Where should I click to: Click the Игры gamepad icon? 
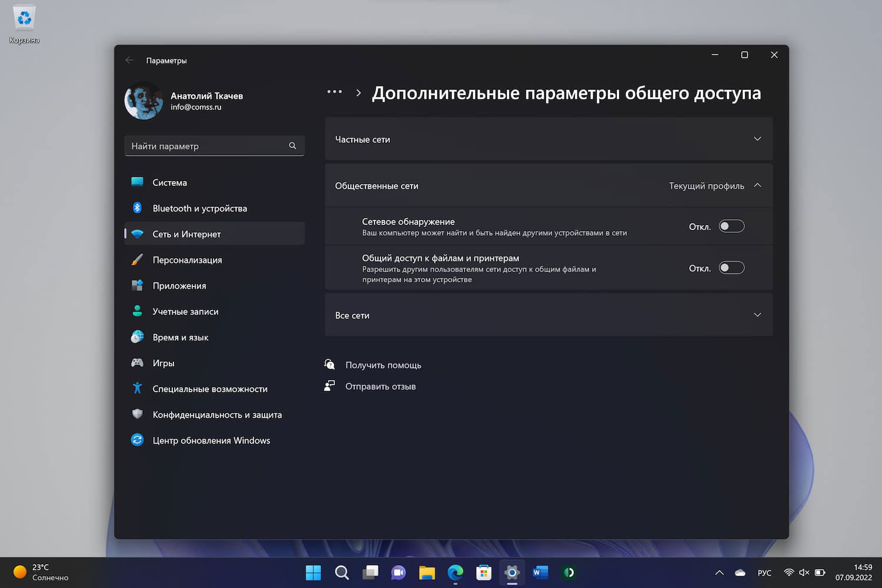tap(137, 363)
